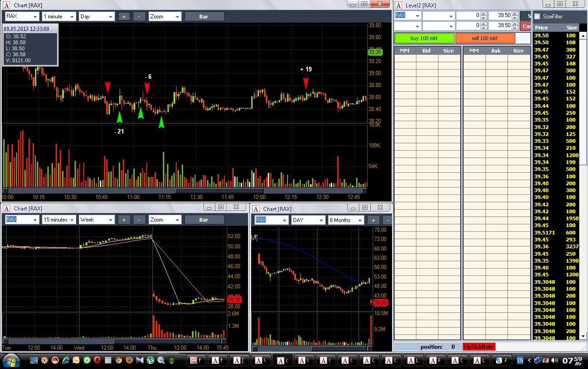Enable the SizeFilter checkbox

(x=537, y=17)
